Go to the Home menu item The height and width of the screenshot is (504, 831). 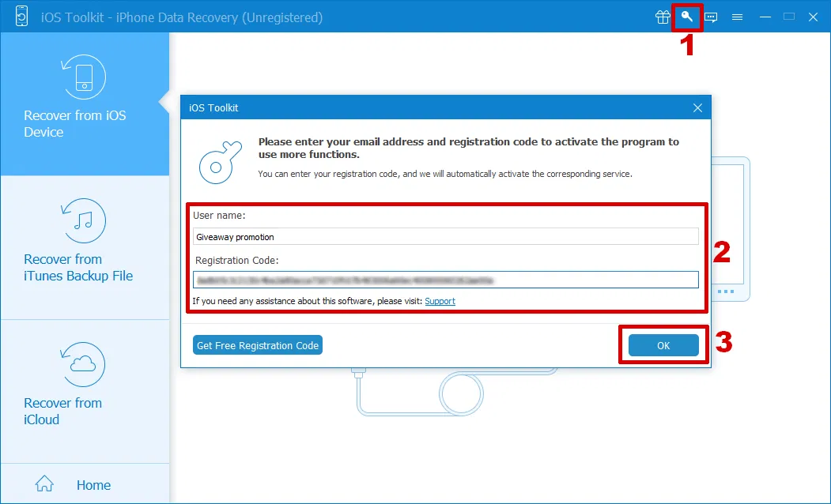click(93, 483)
